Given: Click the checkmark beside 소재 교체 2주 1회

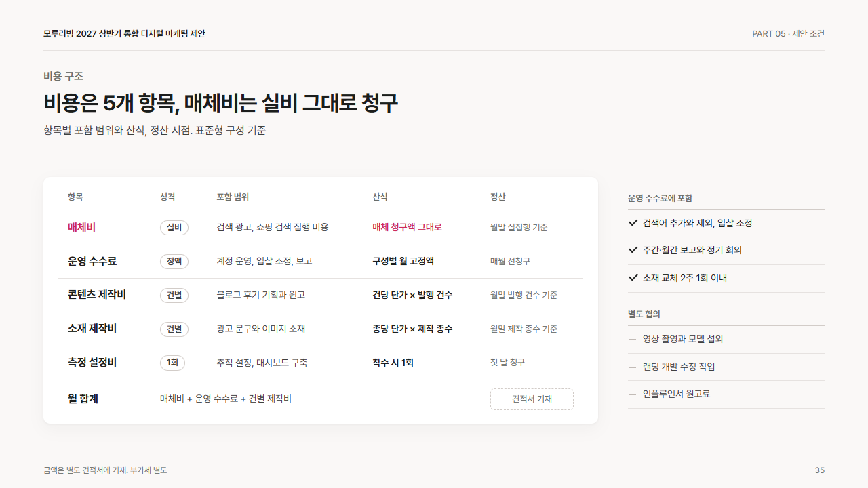Looking at the screenshot, I should (x=633, y=278).
